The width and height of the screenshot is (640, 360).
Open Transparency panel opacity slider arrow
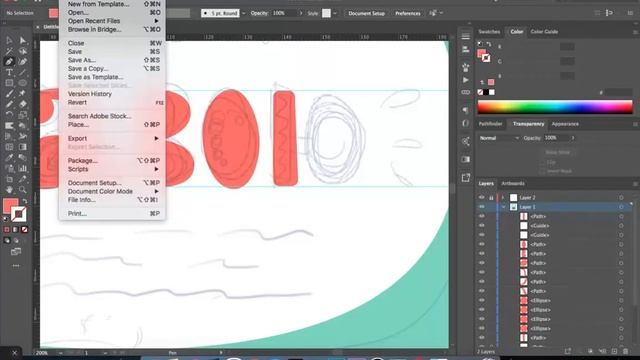(x=573, y=138)
